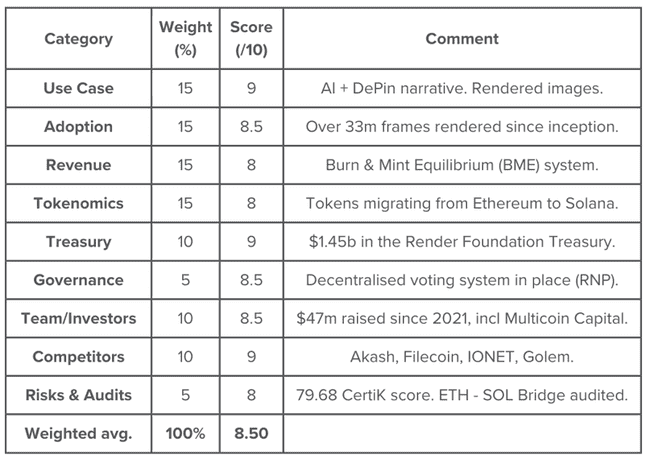Select the Treasury category cell

pyautogui.click(x=78, y=241)
